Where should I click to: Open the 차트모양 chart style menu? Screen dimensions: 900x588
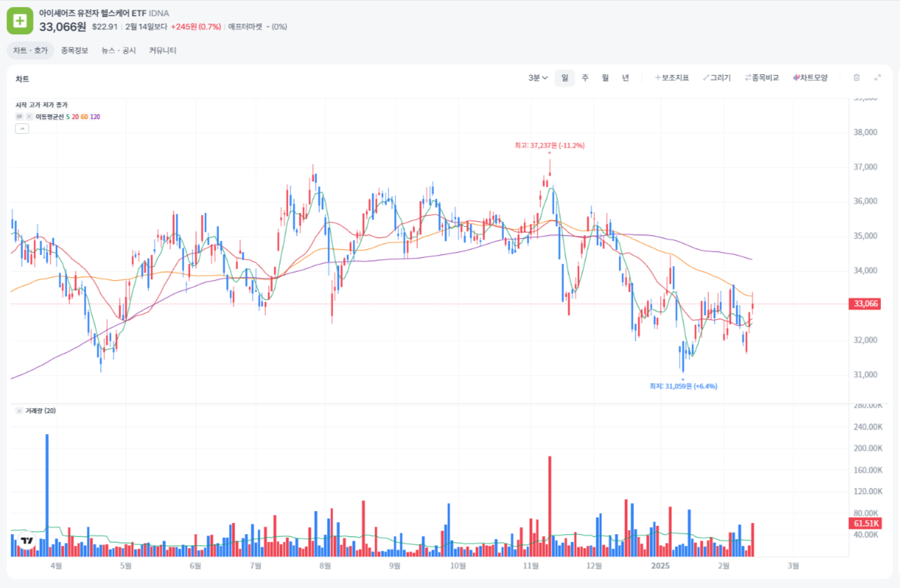810,78
